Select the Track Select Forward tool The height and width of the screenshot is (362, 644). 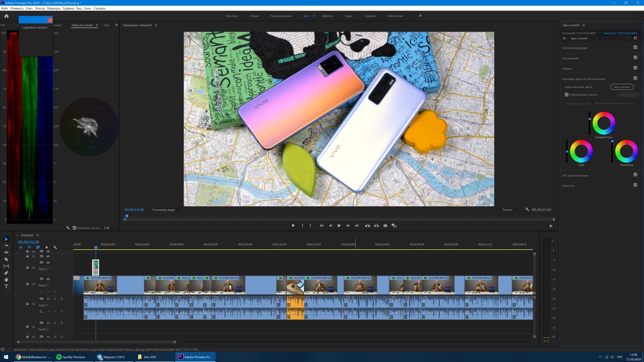tap(7, 246)
